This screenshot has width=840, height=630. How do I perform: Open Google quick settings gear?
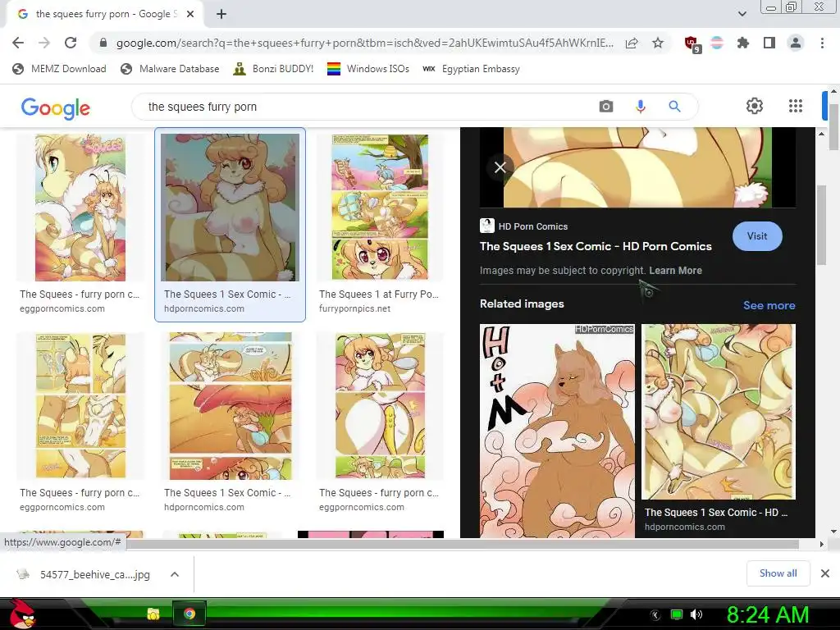pos(755,106)
